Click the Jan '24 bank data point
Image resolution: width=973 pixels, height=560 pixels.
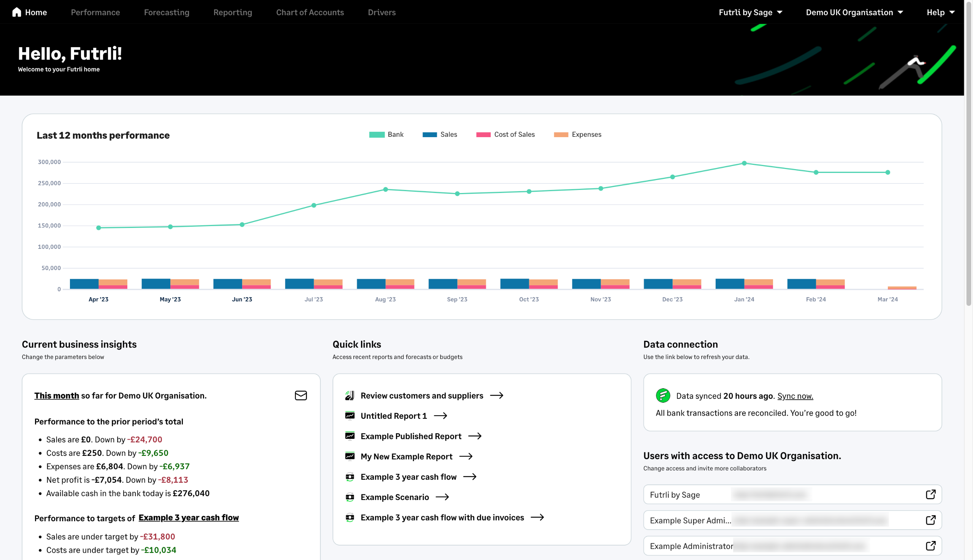point(744,163)
